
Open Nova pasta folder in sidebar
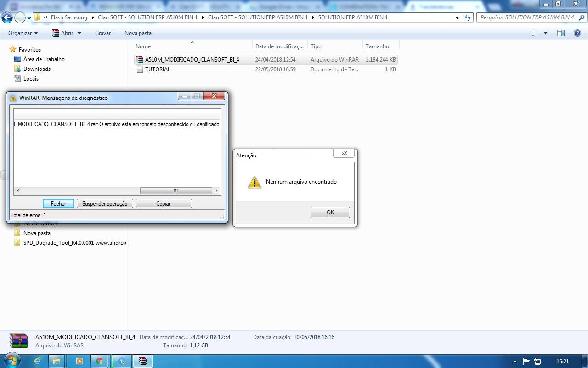point(37,233)
